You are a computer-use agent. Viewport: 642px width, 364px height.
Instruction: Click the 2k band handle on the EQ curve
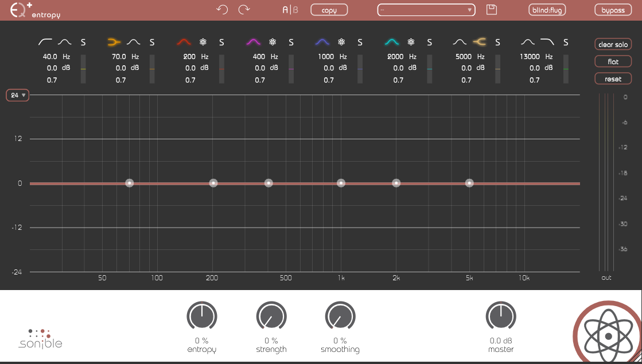(x=396, y=183)
